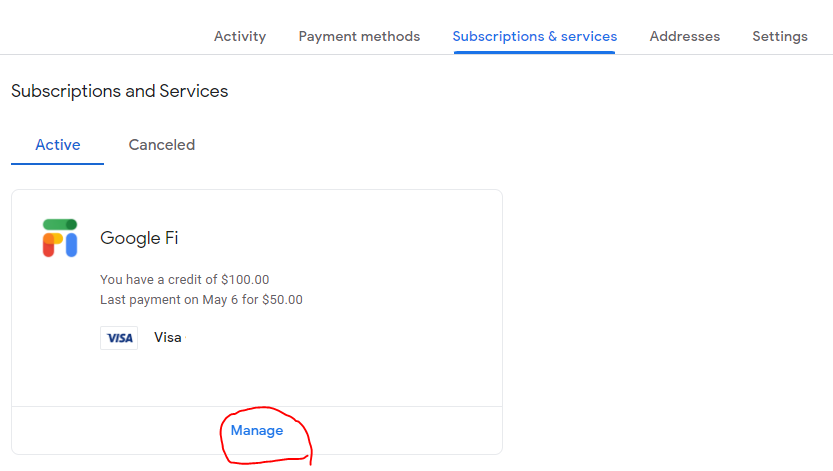The image size is (833, 471).
Task: Select the Subscriptions & services tab
Action: 534,36
